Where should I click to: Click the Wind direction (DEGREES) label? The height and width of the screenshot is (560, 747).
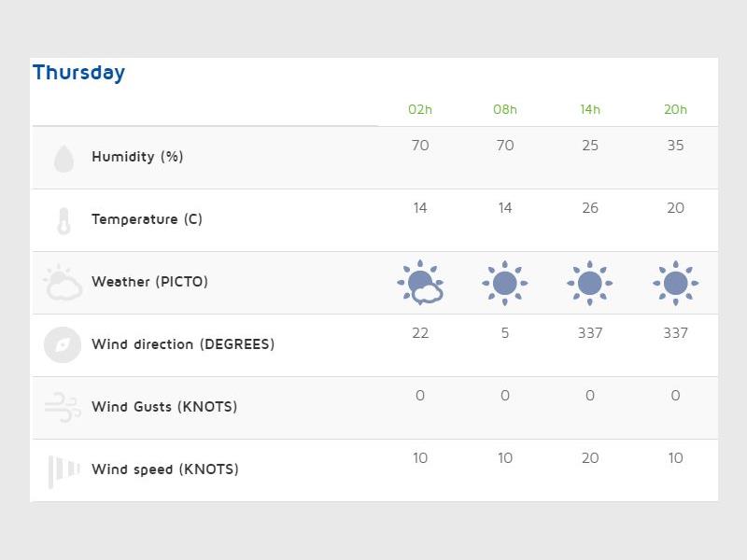pyautogui.click(x=183, y=344)
